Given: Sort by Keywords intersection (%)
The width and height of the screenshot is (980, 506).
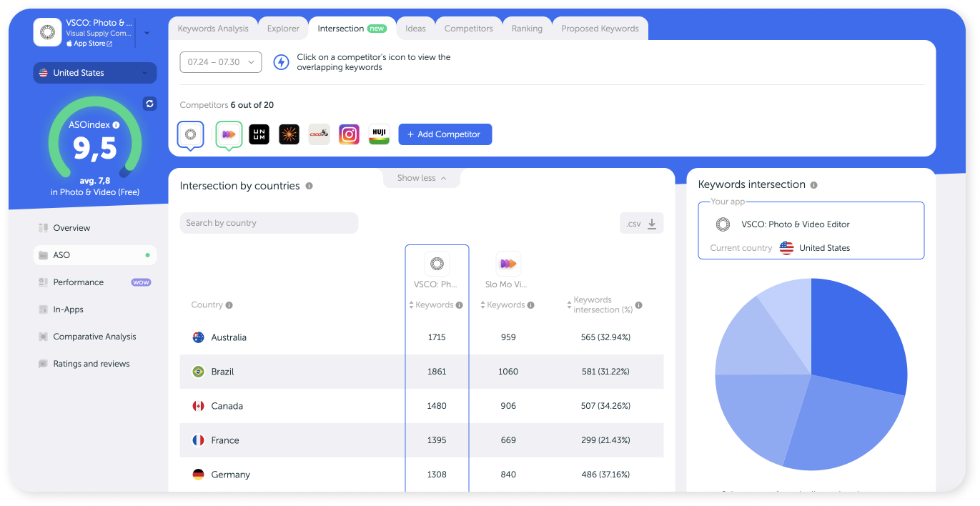Looking at the screenshot, I should [569, 305].
